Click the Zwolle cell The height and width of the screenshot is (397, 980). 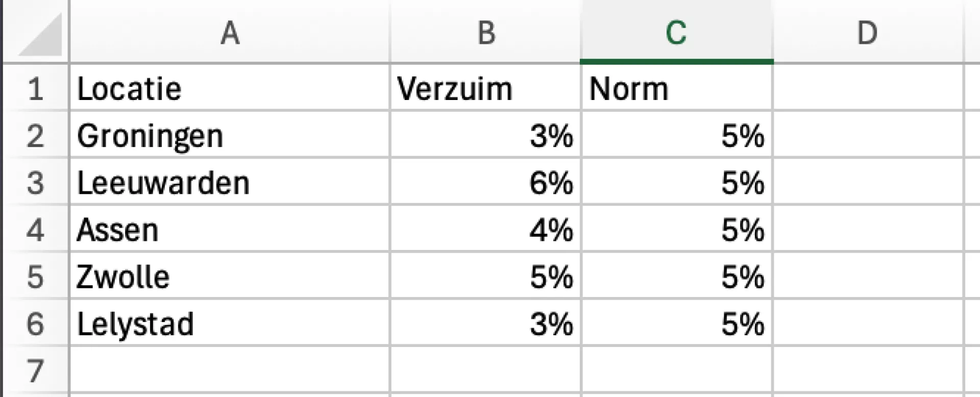coord(230,277)
